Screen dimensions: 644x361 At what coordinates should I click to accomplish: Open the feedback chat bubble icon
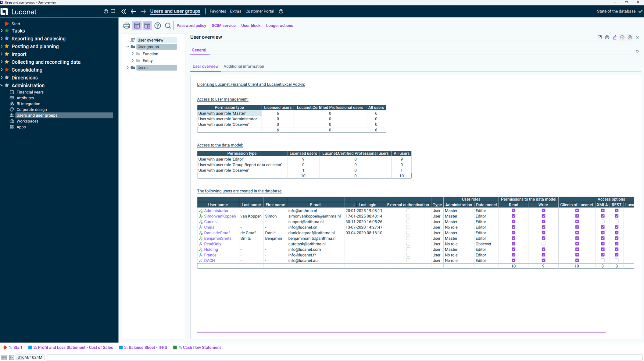tap(113, 11)
